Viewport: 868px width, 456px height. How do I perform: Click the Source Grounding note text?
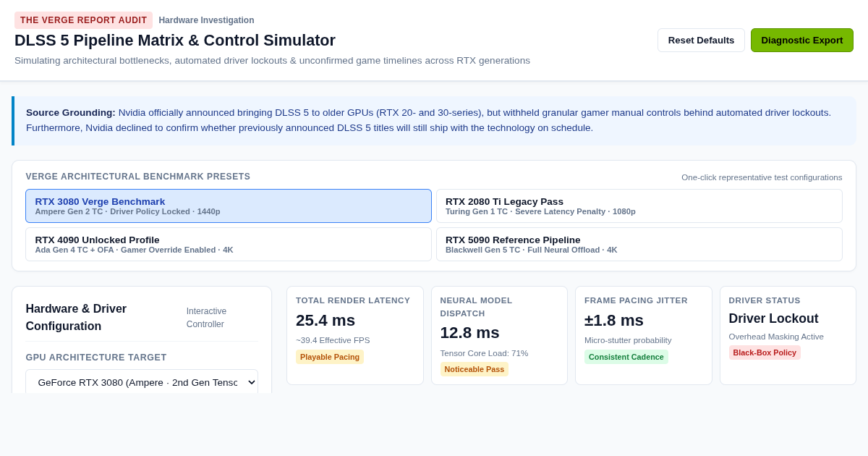[x=428, y=121]
